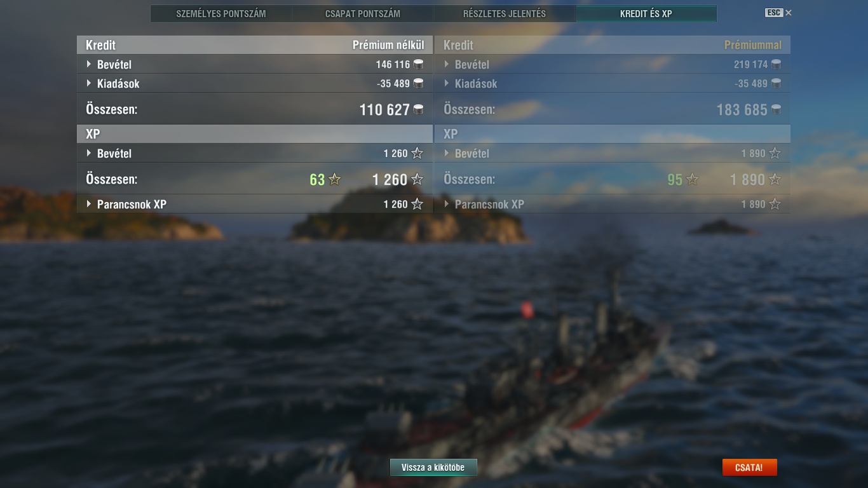Open the Részletes jelentés tab

[x=505, y=13]
